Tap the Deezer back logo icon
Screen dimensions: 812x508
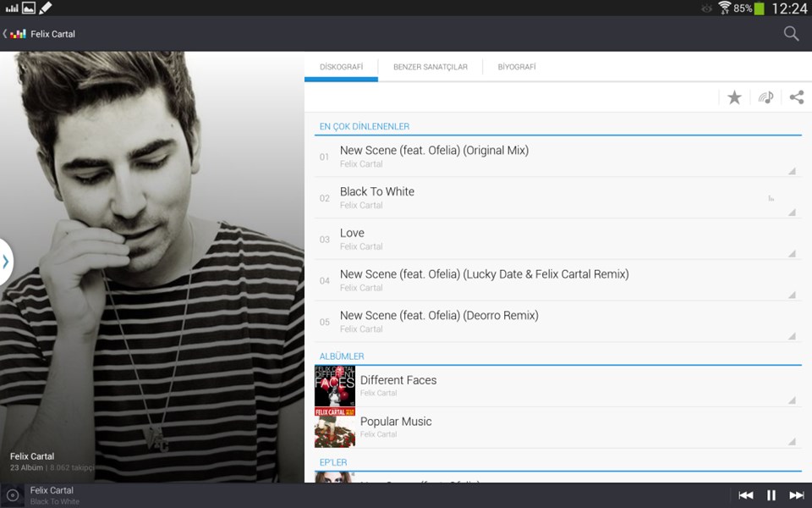coord(14,34)
